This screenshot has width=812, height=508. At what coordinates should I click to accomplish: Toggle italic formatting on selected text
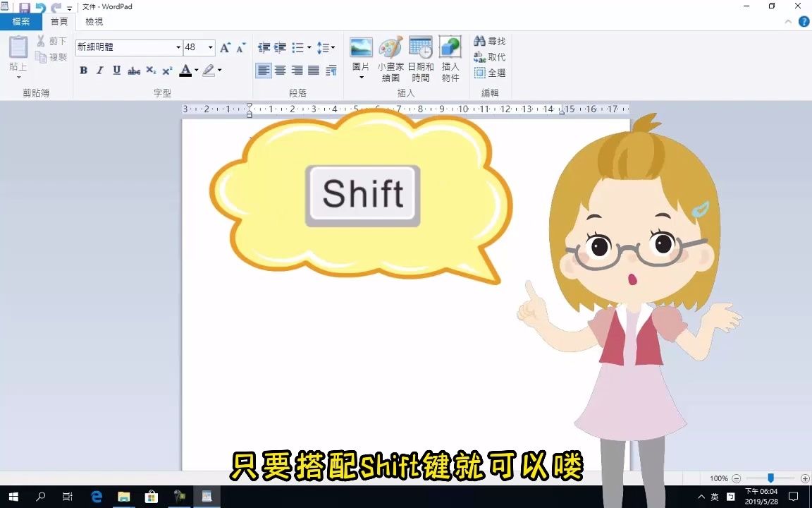click(99, 71)
